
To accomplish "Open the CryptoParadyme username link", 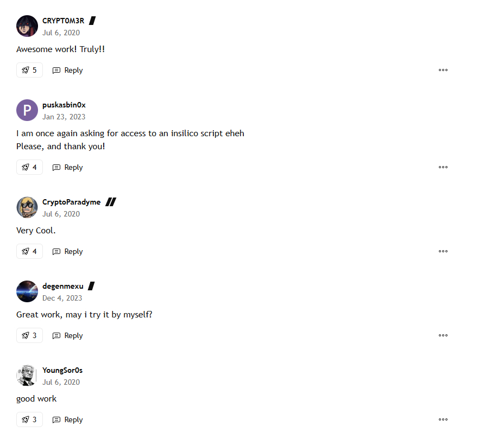I will tap(71, 202).
